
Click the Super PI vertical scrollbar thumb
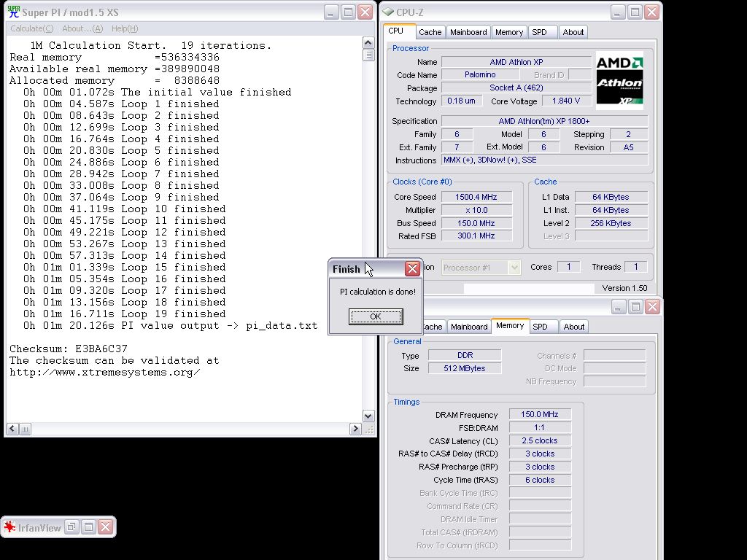pos(368,55)
